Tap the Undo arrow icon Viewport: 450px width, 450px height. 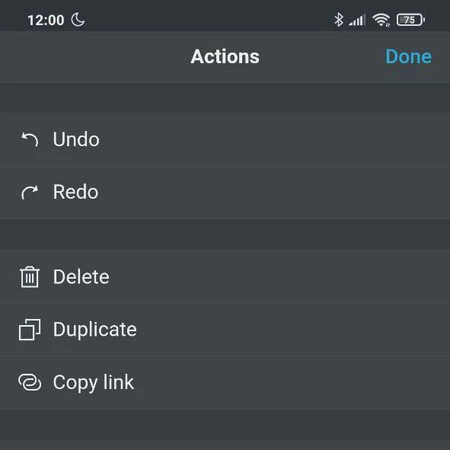pos(30,139)
